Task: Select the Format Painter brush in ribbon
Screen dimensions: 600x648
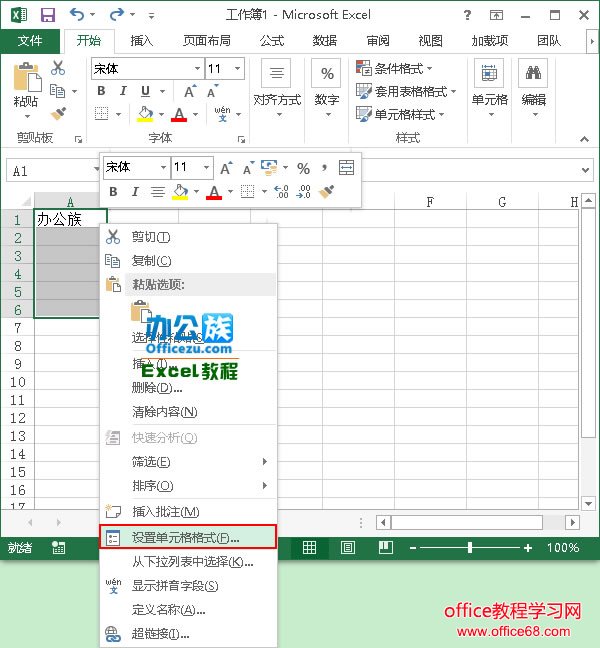Action: pos(58,113)
